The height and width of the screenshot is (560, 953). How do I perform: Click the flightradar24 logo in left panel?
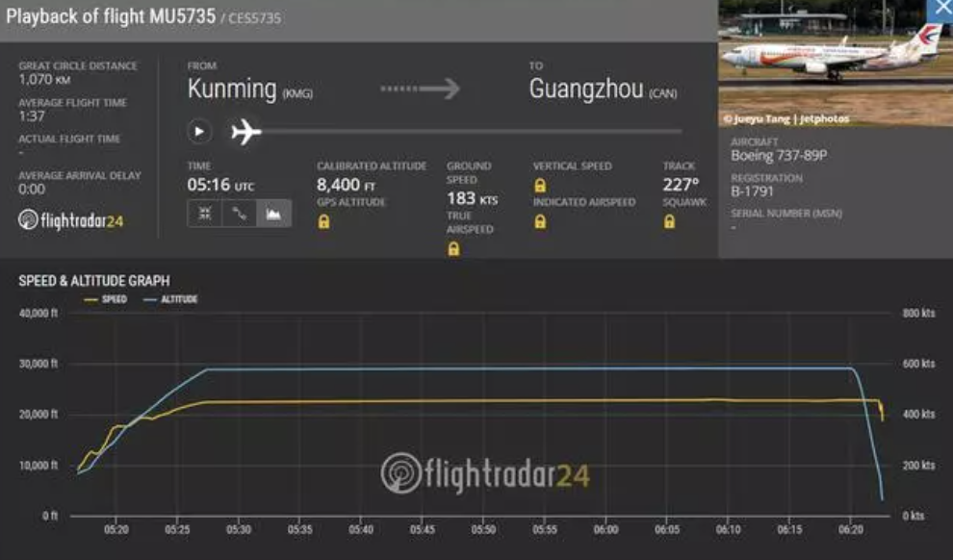[x=70, y=220]
